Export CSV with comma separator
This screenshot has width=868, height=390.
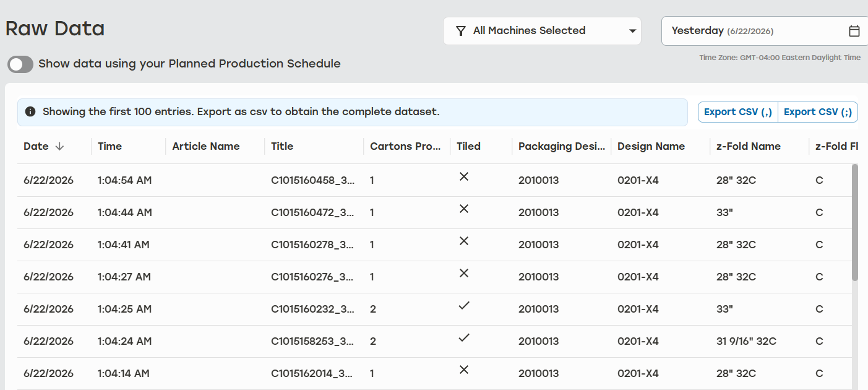tap(738, 112)
